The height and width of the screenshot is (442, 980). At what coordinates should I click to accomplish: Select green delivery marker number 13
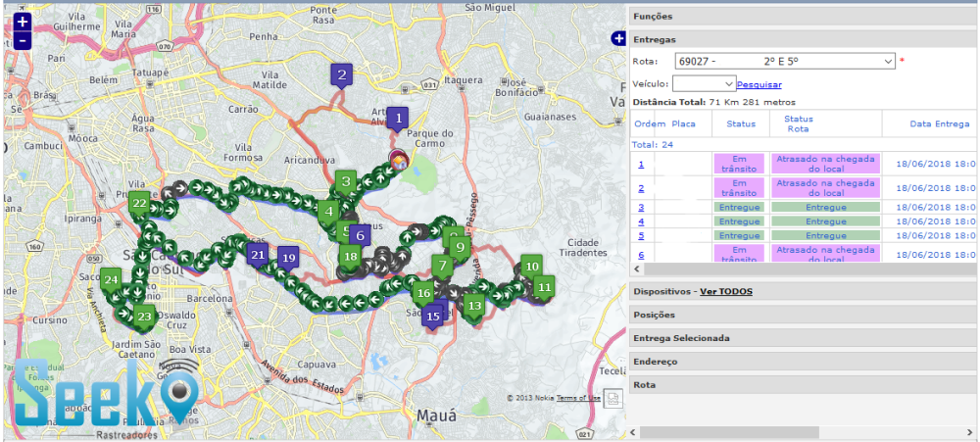coord(474,306)
